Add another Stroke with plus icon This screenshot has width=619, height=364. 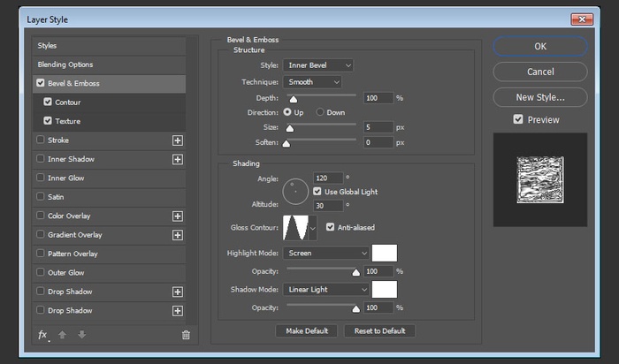tap(177, 140)
